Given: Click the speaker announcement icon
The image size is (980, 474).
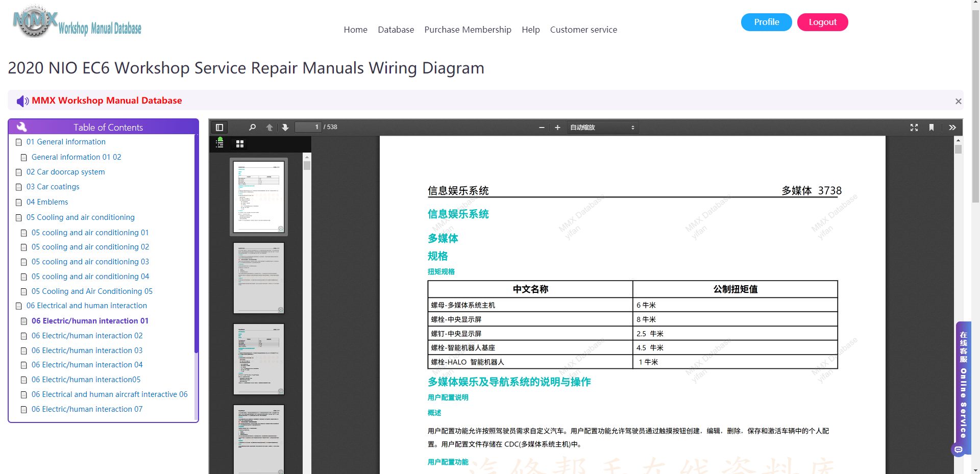Looking at the screenshot, I should click(22, 101).
